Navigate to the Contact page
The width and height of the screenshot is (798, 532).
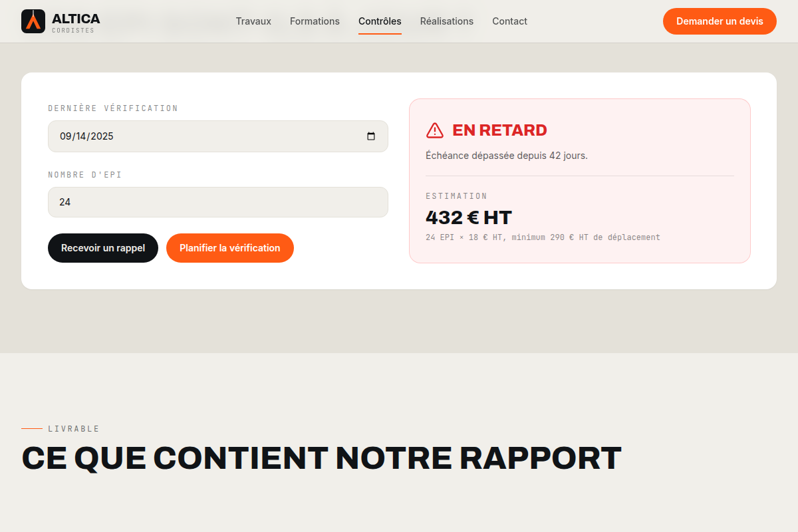click(509, 21)
